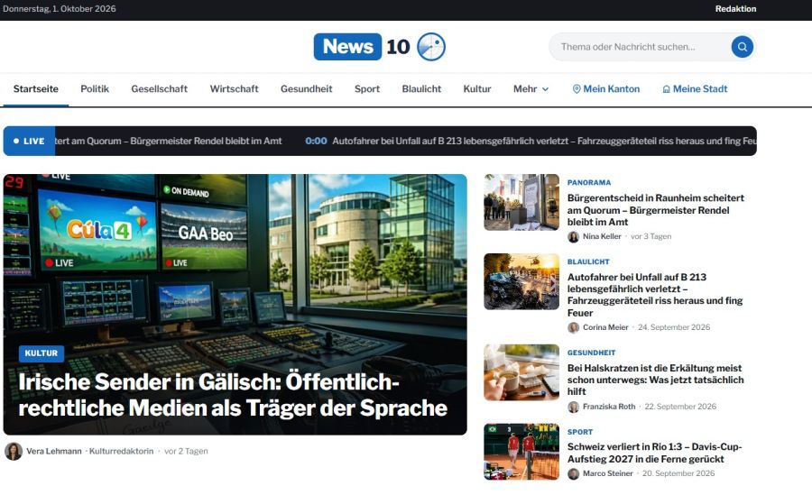Click the Raunheim Bürgerentscheid thumbnail
This screenshot has height=504, width=812.
[x=521, y=202]
